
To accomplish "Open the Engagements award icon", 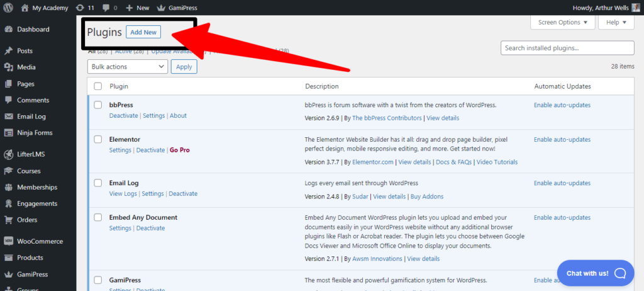I will point(8,203).
